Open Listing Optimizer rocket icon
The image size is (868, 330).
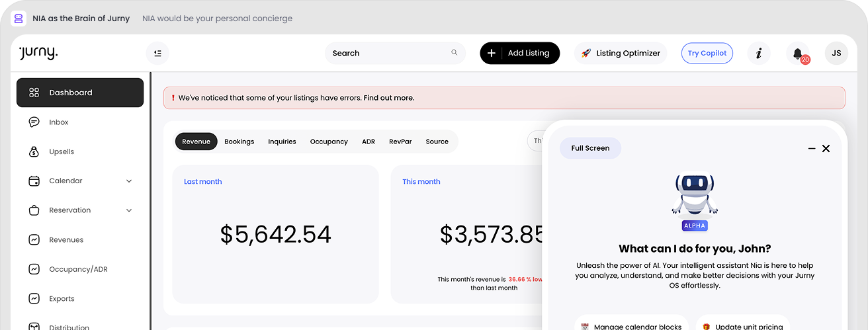(586, 54)
